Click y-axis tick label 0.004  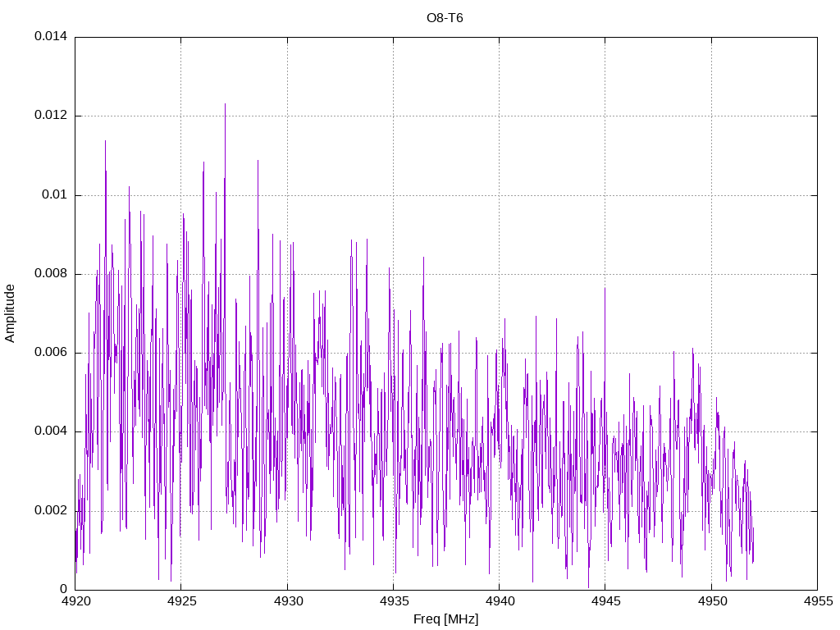coord(51,431)
